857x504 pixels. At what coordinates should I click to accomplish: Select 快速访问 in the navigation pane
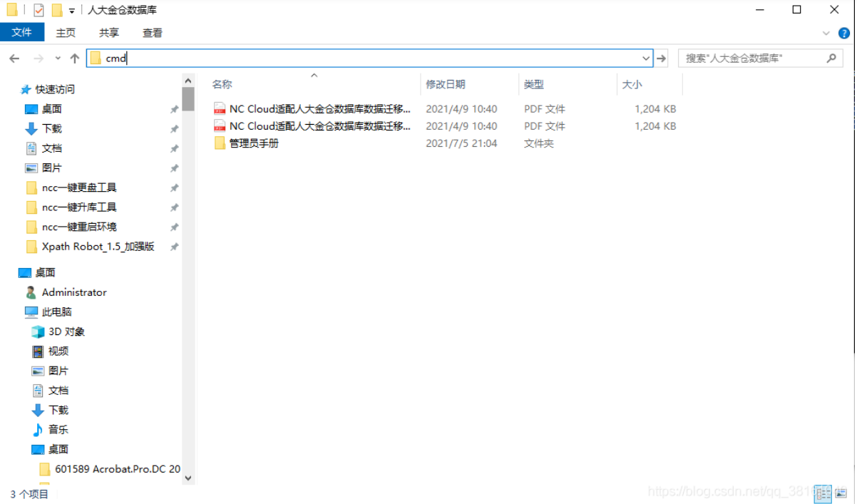pyautogui.click(x=55, y=89)
